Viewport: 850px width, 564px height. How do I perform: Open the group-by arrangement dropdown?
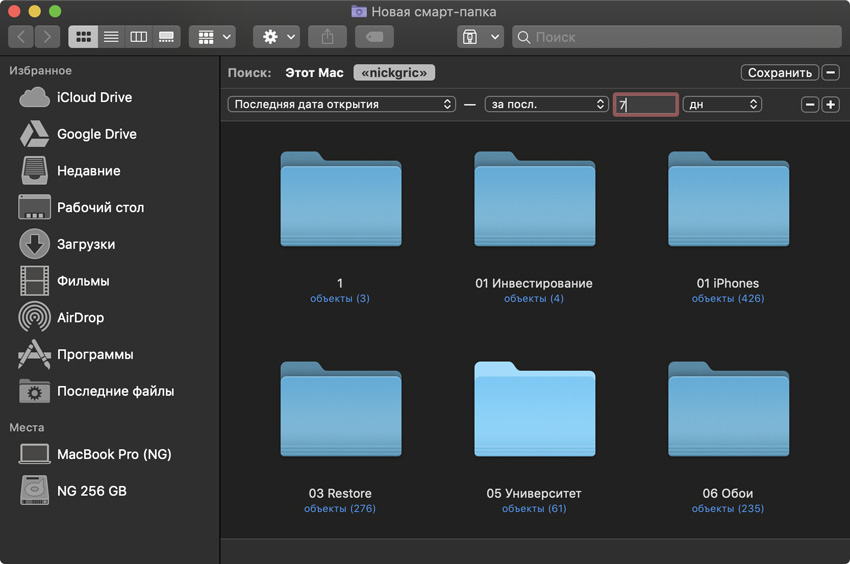[x=215, y=37]
